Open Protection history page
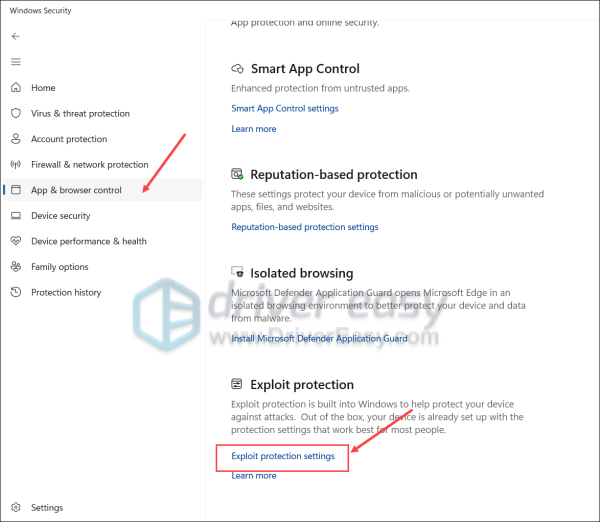The image size is (600, 522). point(103,292)
